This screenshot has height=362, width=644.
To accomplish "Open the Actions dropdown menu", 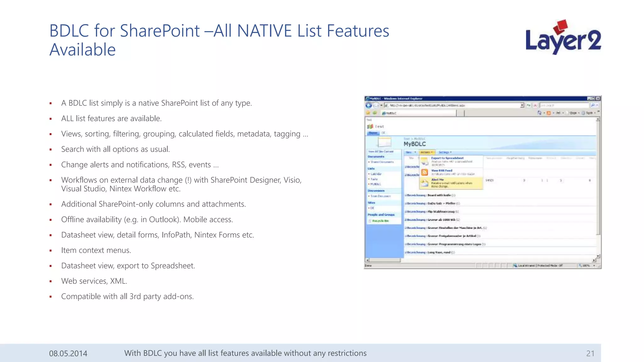I will tap(427, 152).
